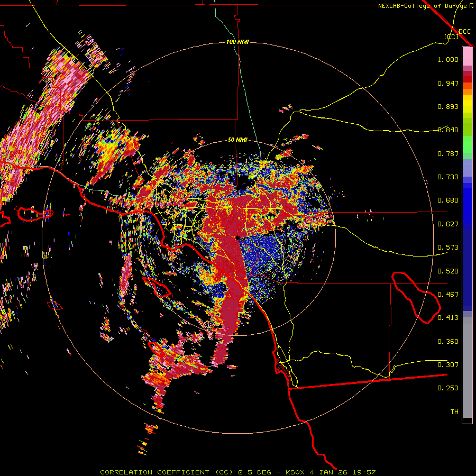Click the 0.947 scale label

pos(448,83)
